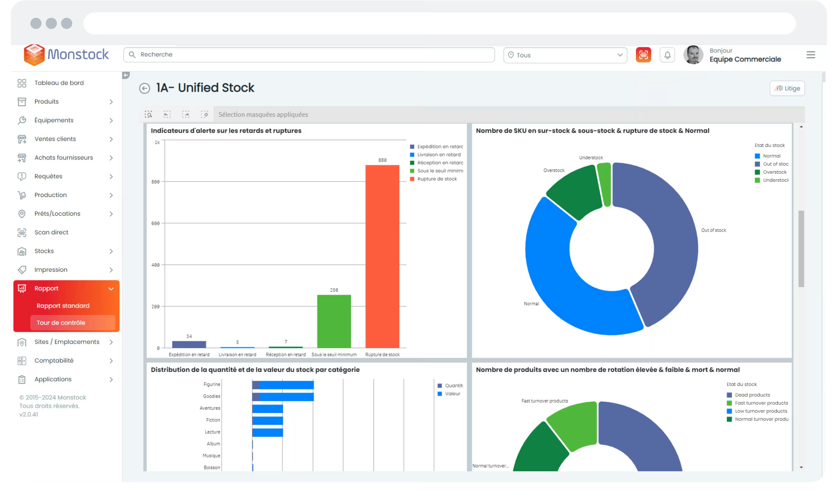Click the Production hand truck icon
837x504 pixels.
tap(22, 195)
